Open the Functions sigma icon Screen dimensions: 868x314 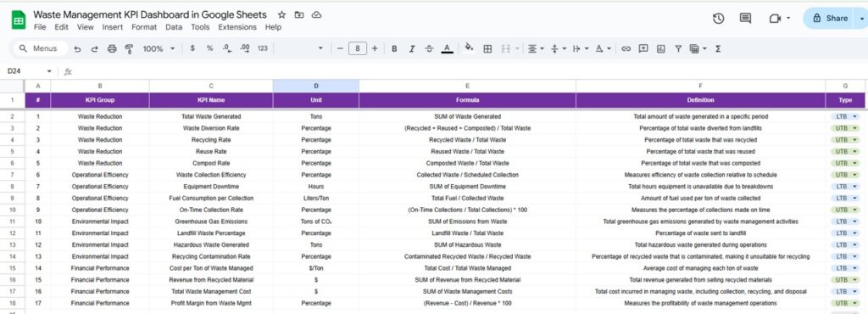coord(718,48)
